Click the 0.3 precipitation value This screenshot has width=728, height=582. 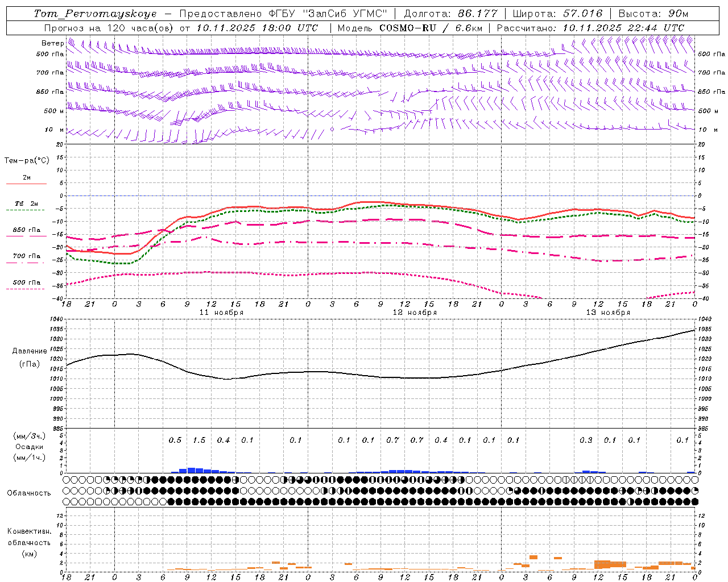pos(586,440)
